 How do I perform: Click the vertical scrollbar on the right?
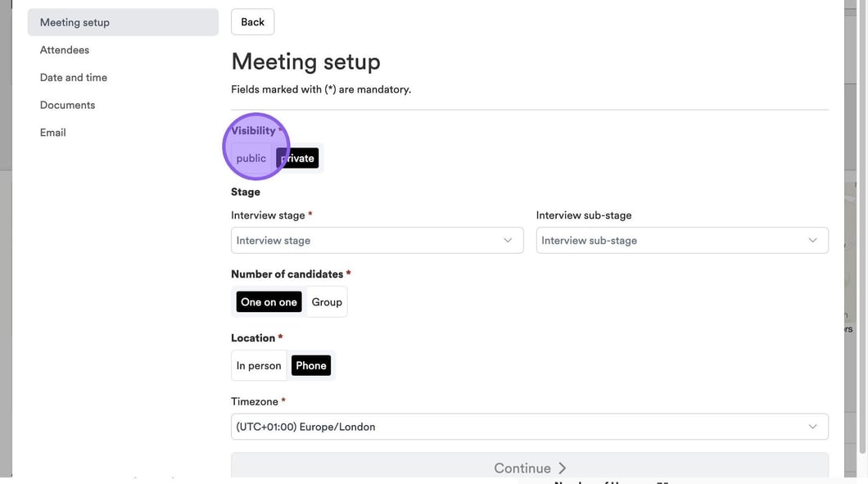coord(862,246)
